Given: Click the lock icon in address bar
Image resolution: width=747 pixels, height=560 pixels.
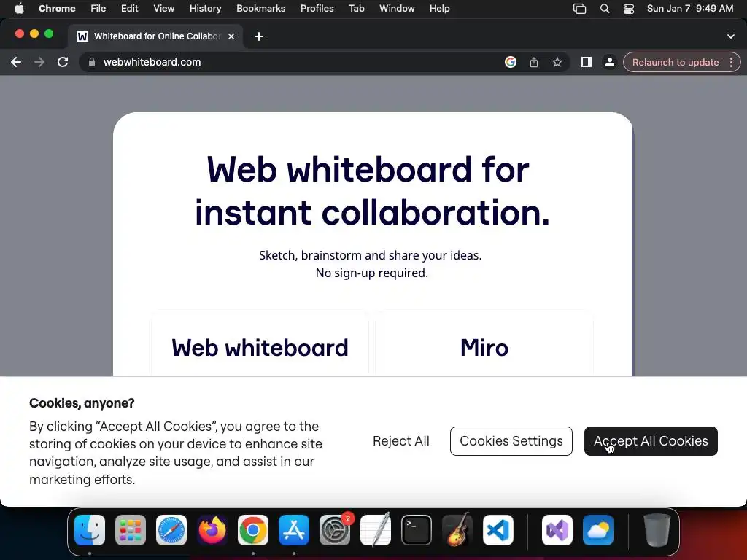Looking at the screenshot, I should [x=92, y=62].
